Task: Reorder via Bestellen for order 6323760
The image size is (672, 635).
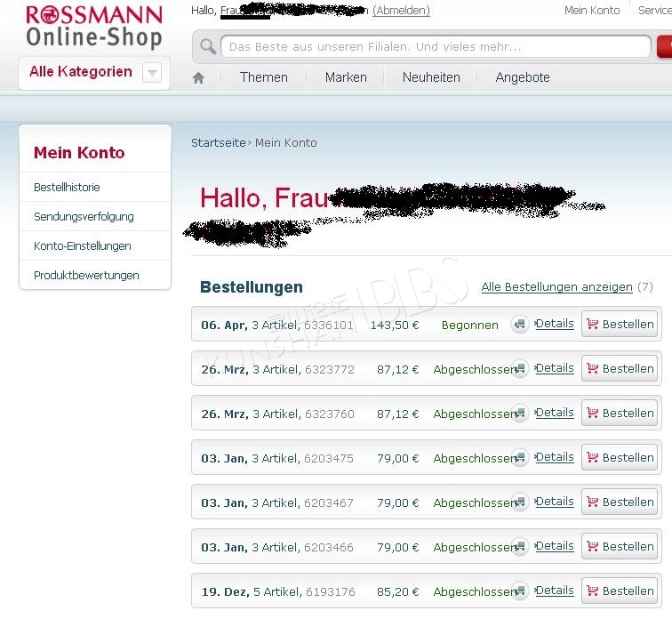Action: point(620,413)
